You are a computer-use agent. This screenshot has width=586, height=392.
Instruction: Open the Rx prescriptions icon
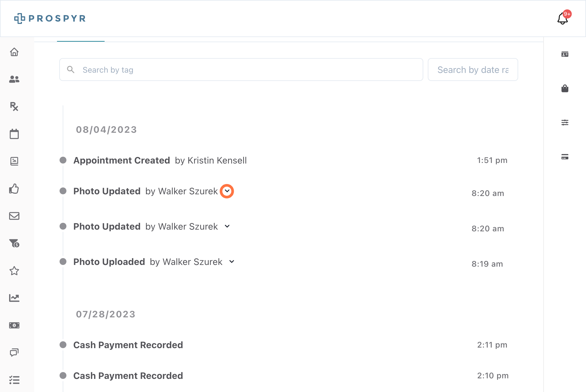click(14, 107)
